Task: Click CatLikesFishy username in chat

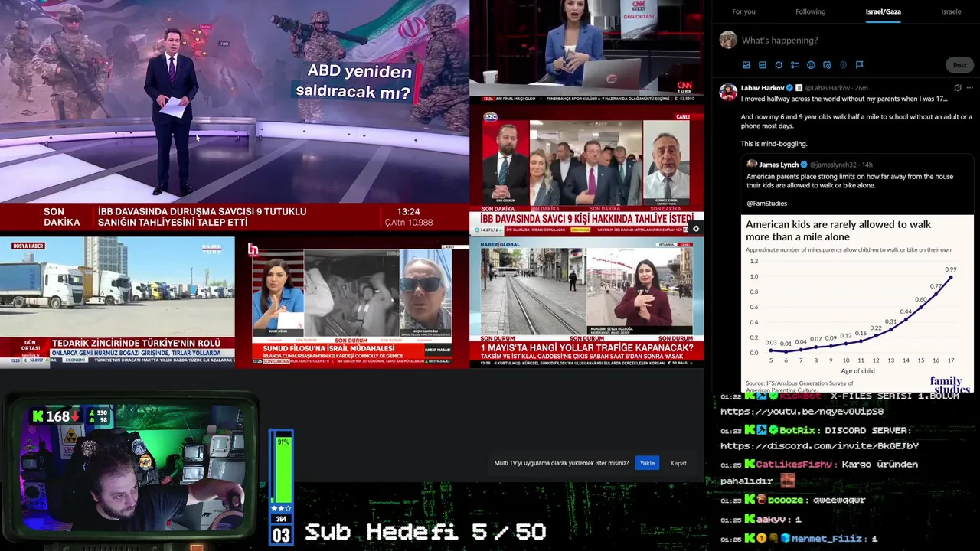Action: click(x=795, y=465)
